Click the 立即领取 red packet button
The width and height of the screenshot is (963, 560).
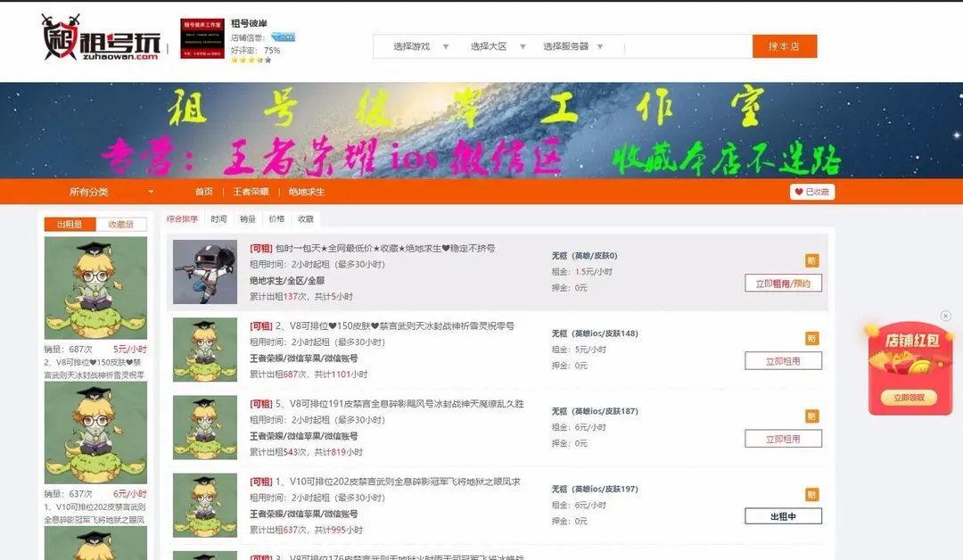coord(909,398)
